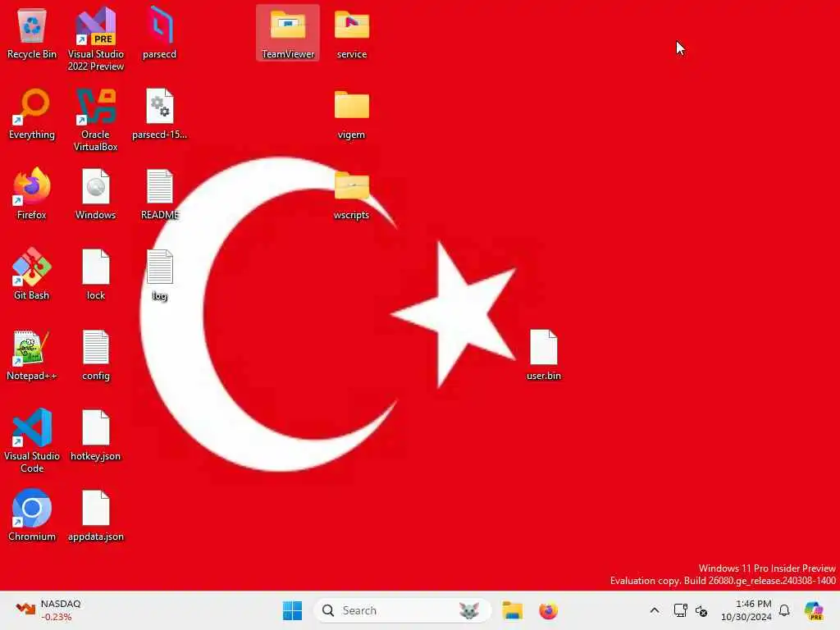
Task: Select the appdata.json file
Action: click(x=96, y=515)
